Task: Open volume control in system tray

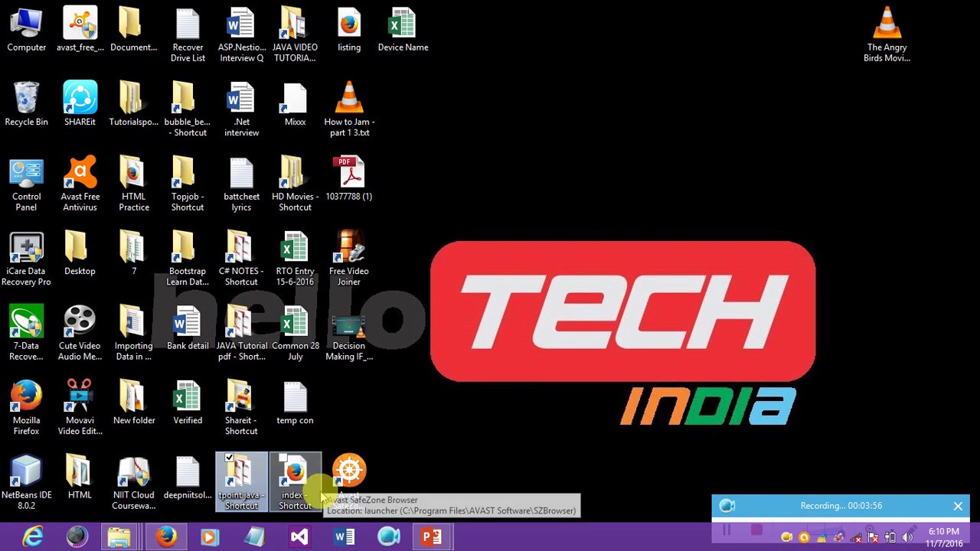Action: click(x=907, y=537)
